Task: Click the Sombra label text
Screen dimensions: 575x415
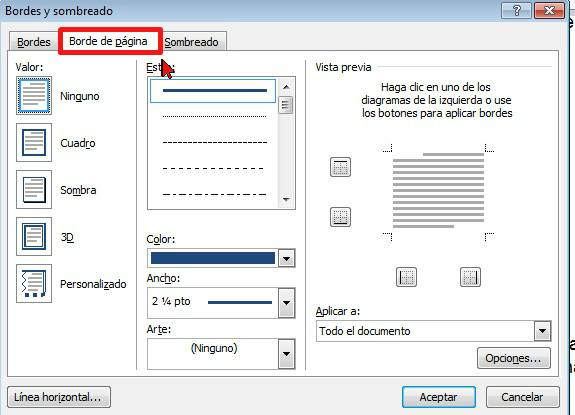Action: point(78,190)
